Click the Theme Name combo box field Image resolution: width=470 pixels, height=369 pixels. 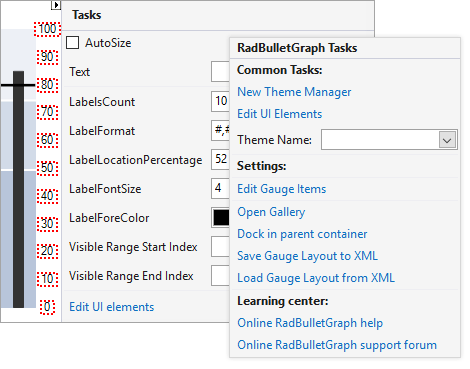389,140
